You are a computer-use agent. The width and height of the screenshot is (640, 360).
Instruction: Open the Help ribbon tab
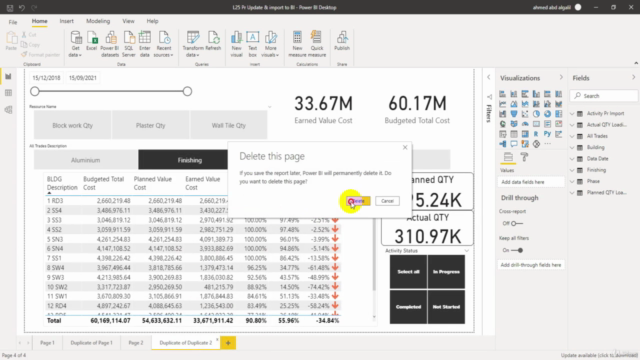[152, 21]
